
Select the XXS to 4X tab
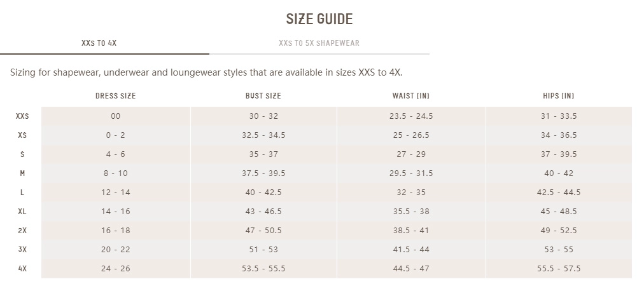coord(99,43)
